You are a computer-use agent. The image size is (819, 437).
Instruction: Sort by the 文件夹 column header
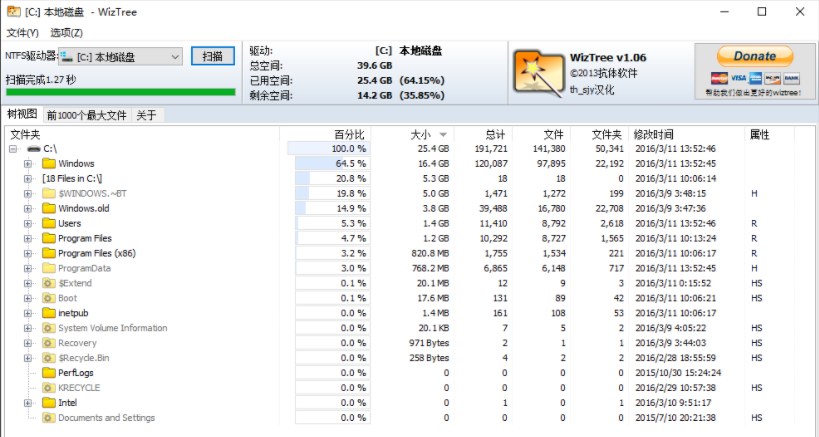point(143,135)
